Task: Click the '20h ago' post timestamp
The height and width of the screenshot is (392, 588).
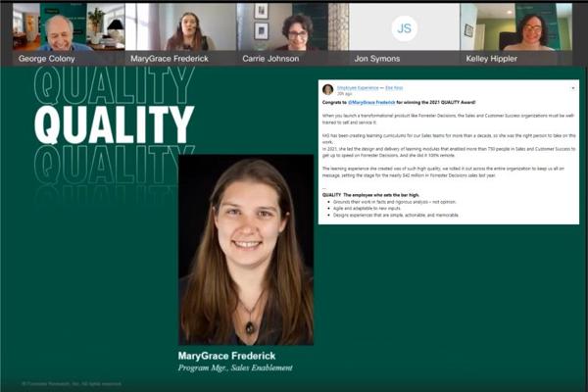Action: 343,93
